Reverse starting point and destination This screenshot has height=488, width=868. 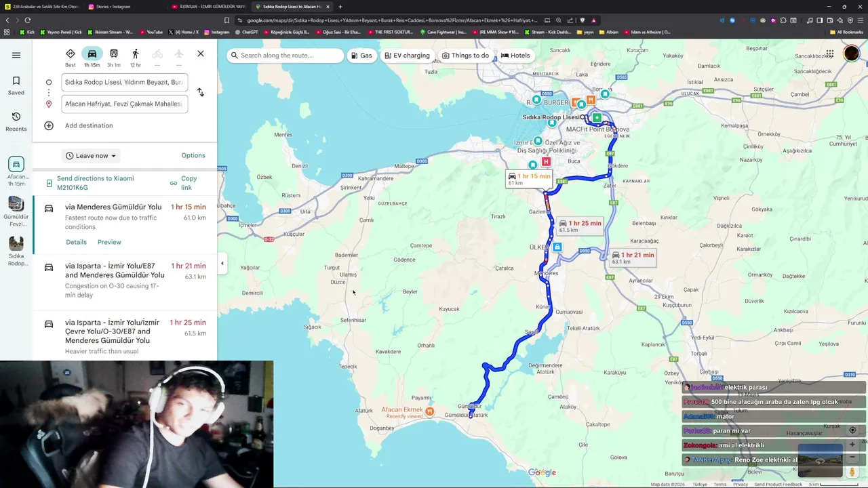201,92
